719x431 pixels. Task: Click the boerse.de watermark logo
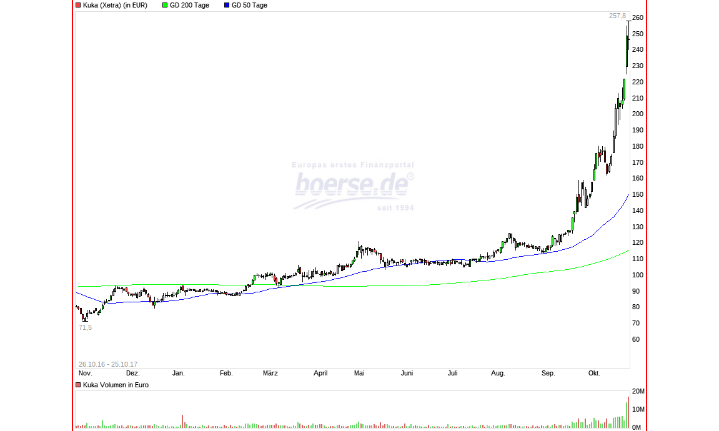353,185
